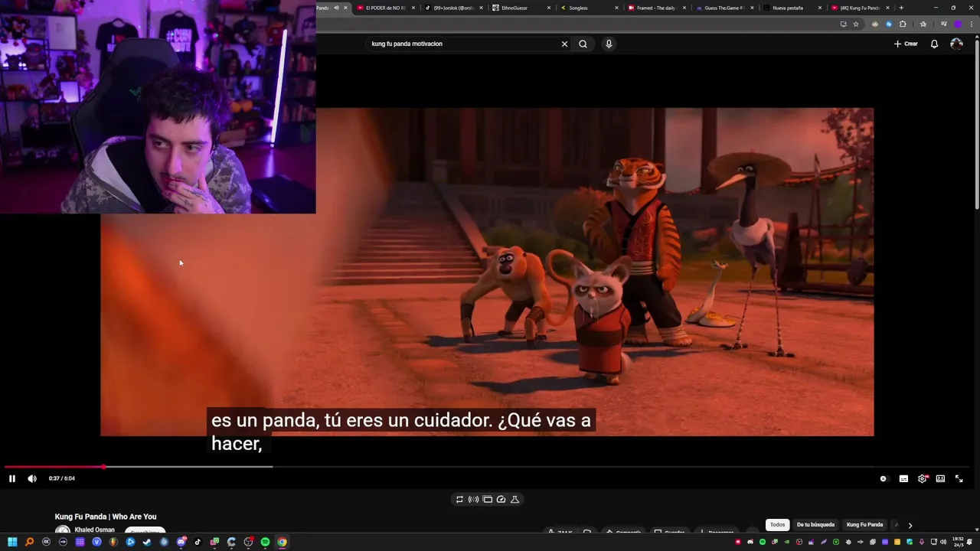980x551 pixels.
Task: Close the Songless tab
Action: point(616,8)
